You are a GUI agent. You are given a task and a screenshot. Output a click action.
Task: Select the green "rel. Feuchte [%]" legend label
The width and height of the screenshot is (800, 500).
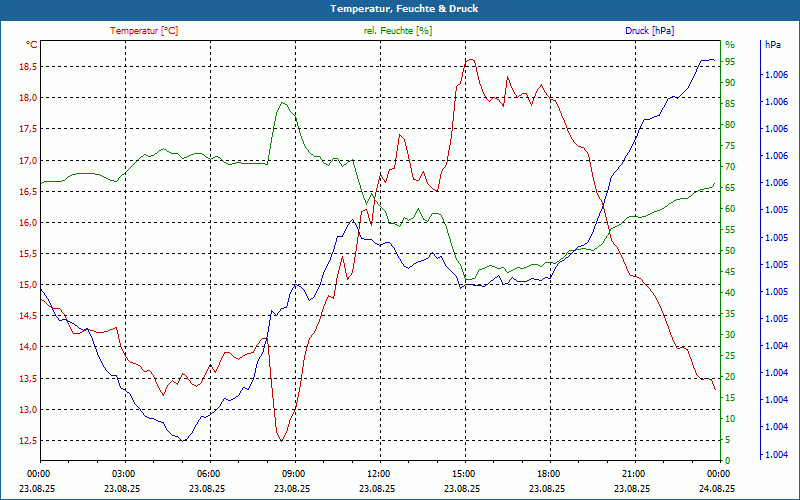(x=398, y=31)
